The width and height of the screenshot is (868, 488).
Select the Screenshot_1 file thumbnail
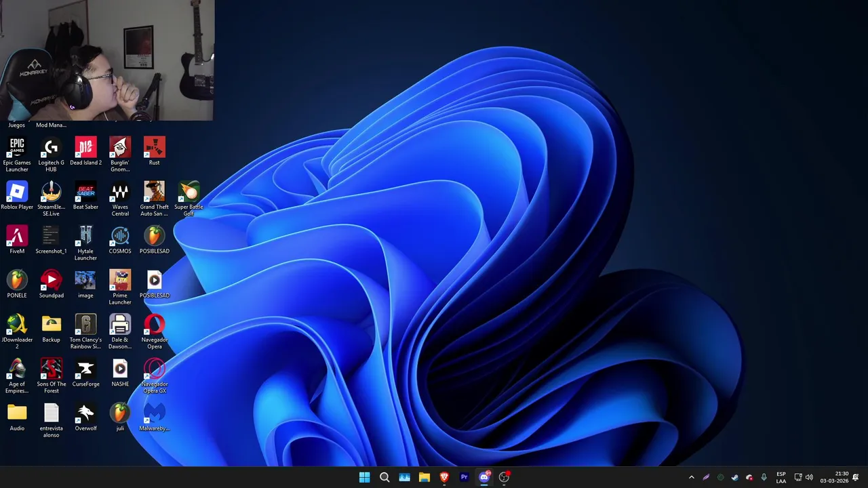click(x=51, y=240)
